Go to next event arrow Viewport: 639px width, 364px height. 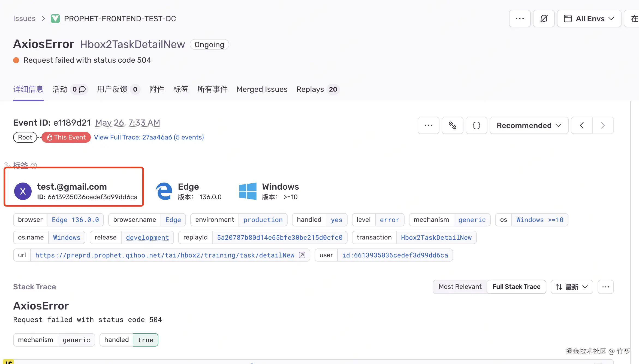[x=603, y=125]
